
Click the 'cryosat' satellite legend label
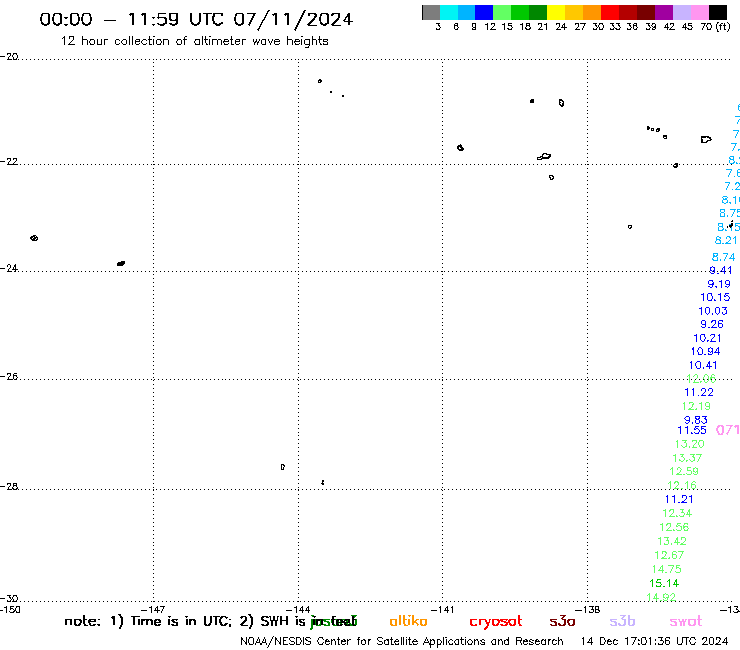[496, 622]
